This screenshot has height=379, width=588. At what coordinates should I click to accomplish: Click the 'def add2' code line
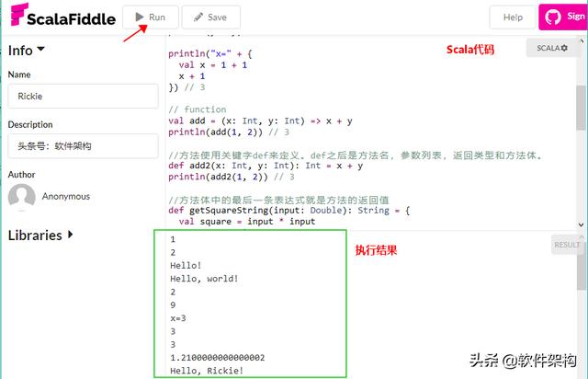(x=266, y=166)
